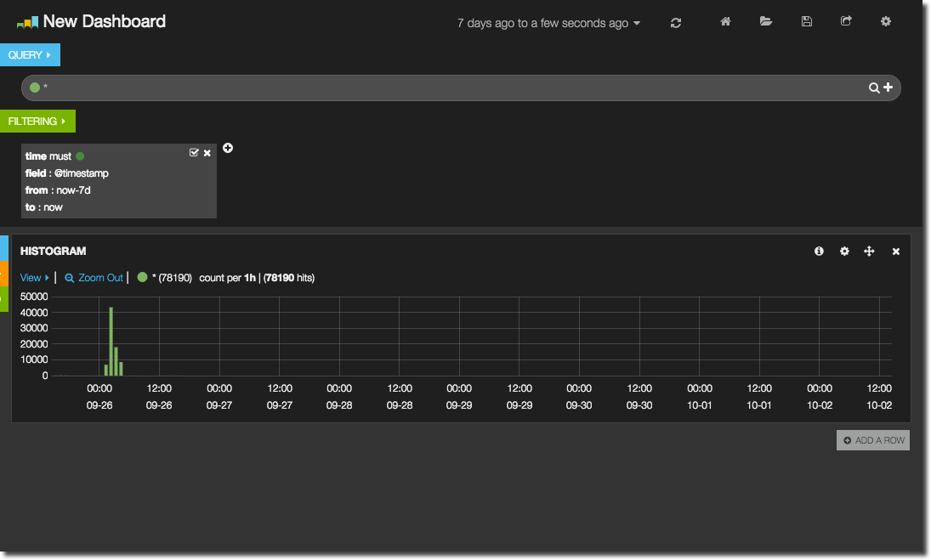Screen dimensions: 931x560
Task: Open dashboard settings gear in top bar
Action: (x=886, y=22)
